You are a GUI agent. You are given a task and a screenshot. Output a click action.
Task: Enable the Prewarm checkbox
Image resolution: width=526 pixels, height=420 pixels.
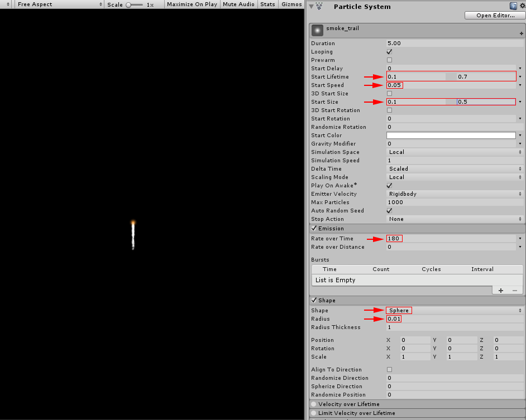click(389, 60)
